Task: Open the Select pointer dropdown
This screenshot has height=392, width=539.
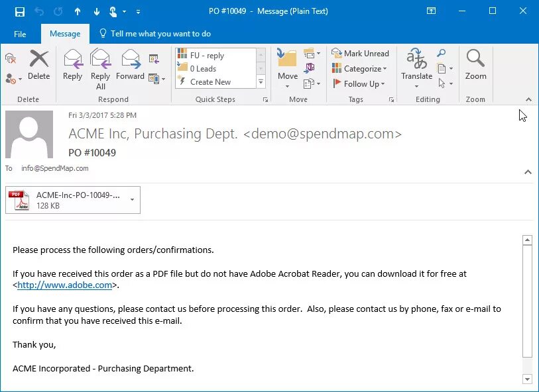Action: pos(446,83)
